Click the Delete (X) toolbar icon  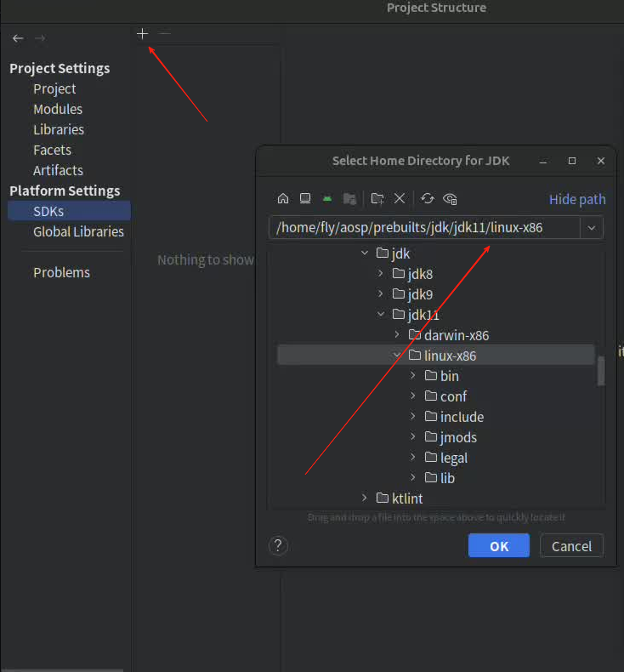(x=400, y=199)
